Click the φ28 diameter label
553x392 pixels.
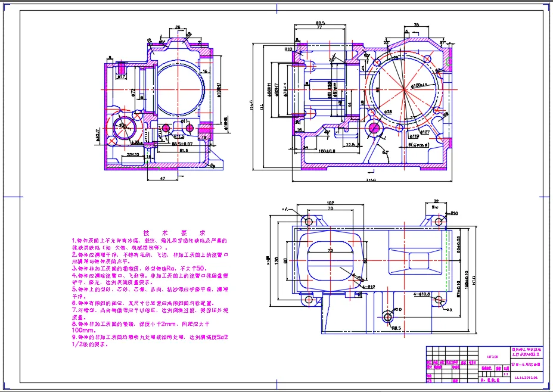(387, 112)
